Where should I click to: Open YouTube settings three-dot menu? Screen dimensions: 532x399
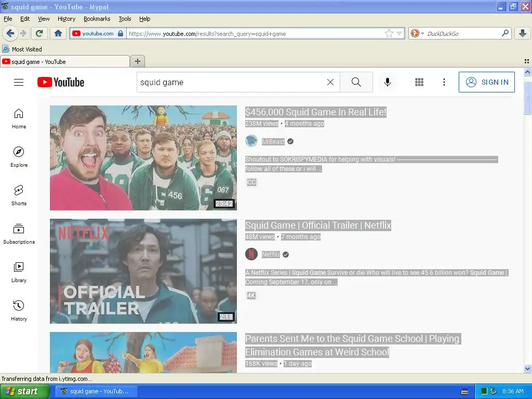pos(444,82)
